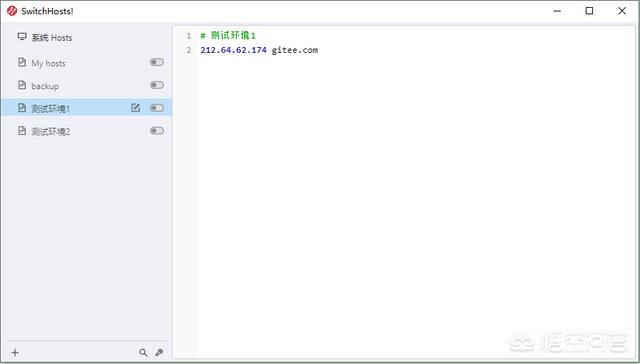Click the IP address 212.64.62.174 in editor
Viewport: 640px width, 364px height.
click(x=233, y=50)
